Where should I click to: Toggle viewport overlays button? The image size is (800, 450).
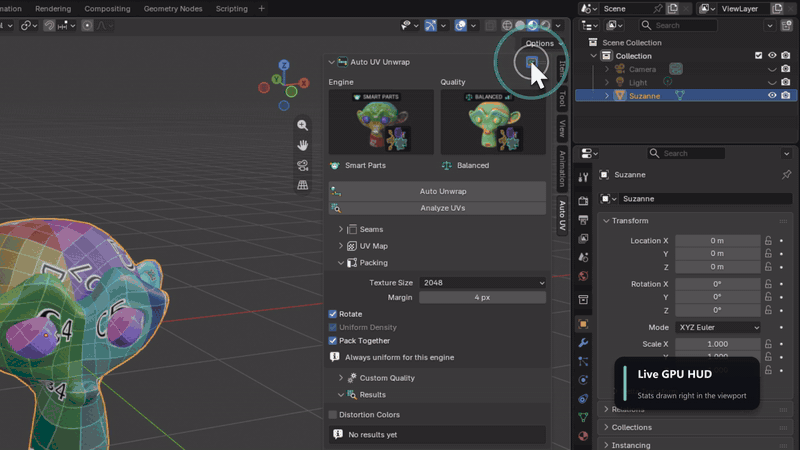click(x=461, y=25)
